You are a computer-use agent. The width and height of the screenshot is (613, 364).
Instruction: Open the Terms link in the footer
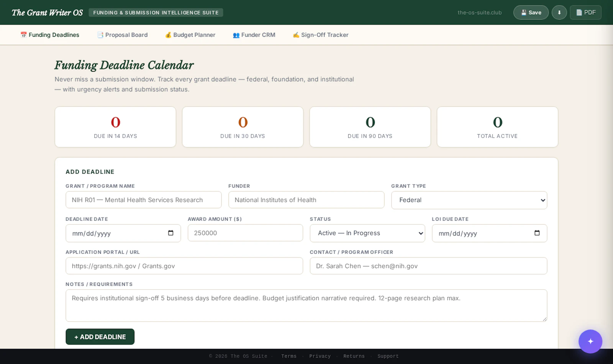[289, 356]
